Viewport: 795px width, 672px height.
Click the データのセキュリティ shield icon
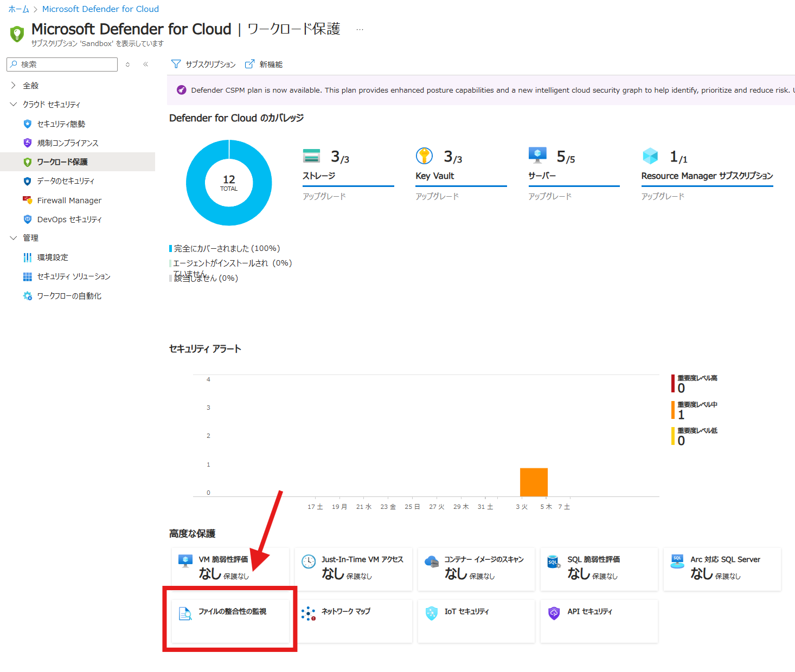click(28, 181)
